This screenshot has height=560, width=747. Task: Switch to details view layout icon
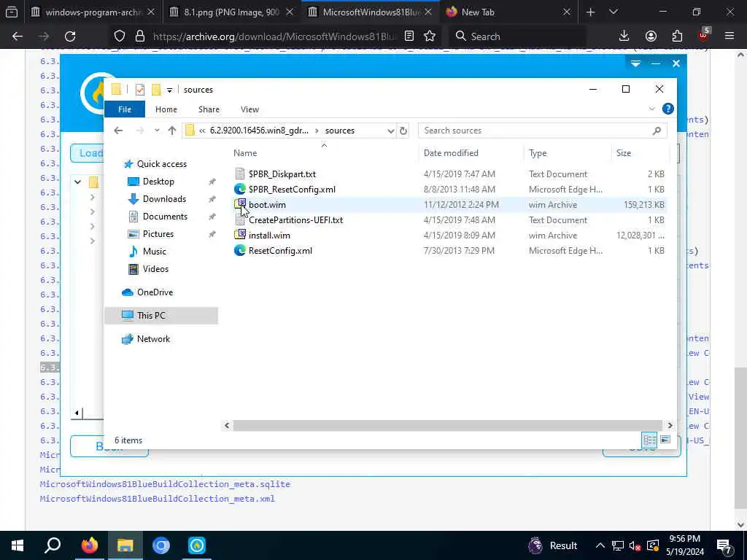click(649, 440)
